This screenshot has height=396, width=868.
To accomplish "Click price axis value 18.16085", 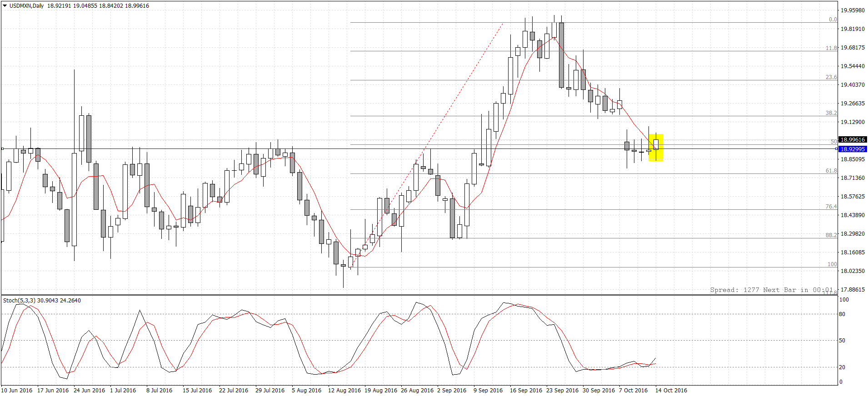I will tap(853, 252).
